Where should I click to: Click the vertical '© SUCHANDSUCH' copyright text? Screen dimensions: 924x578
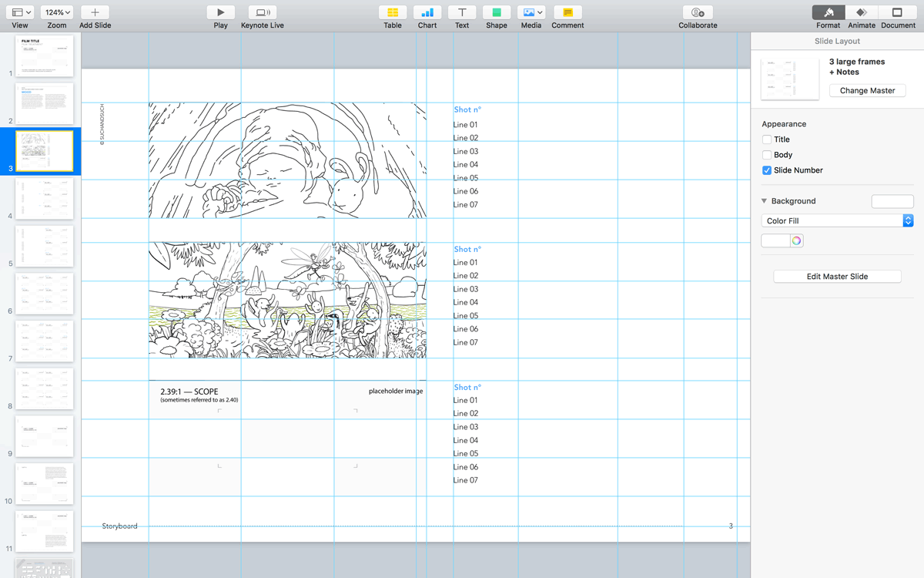click(x=102, y=125)
